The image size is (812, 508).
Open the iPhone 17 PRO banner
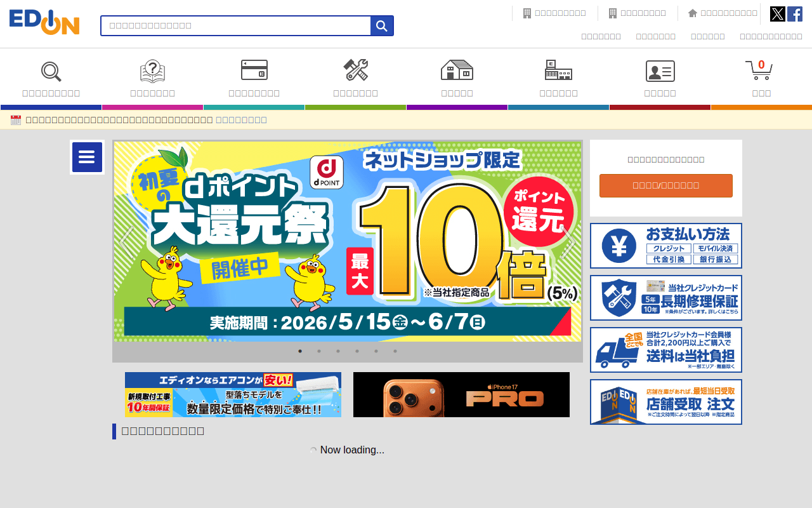click(x=461, y=394)
